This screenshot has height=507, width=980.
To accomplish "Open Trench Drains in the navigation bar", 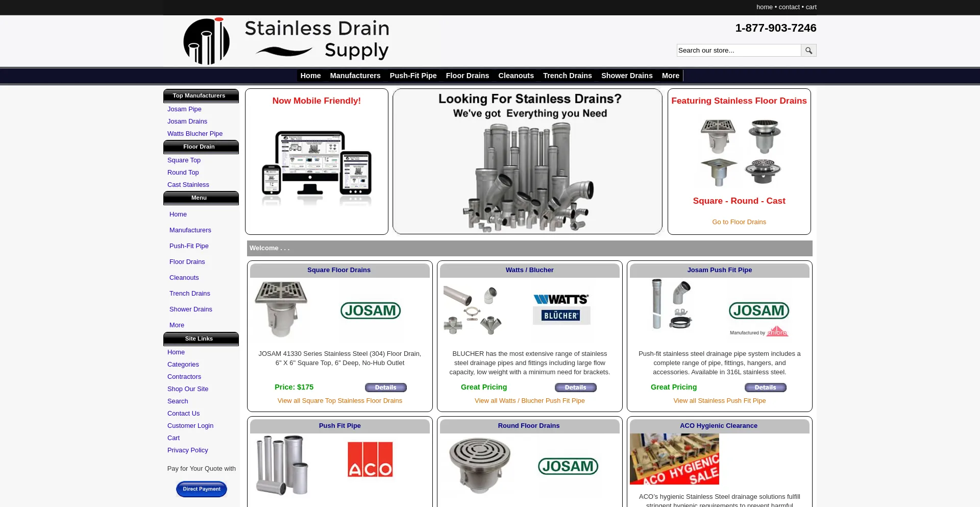I will point(567,76).
